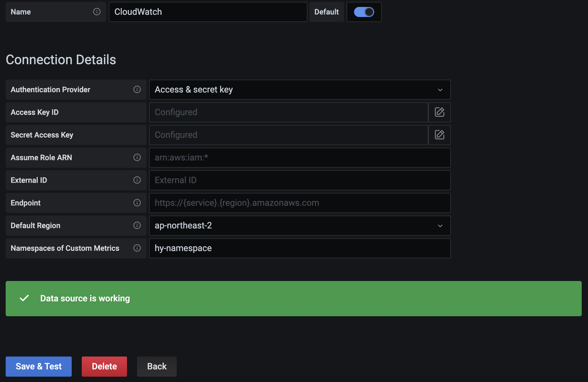
Task: Click the Access Key ID label
Action: click(x=35, y=112)
